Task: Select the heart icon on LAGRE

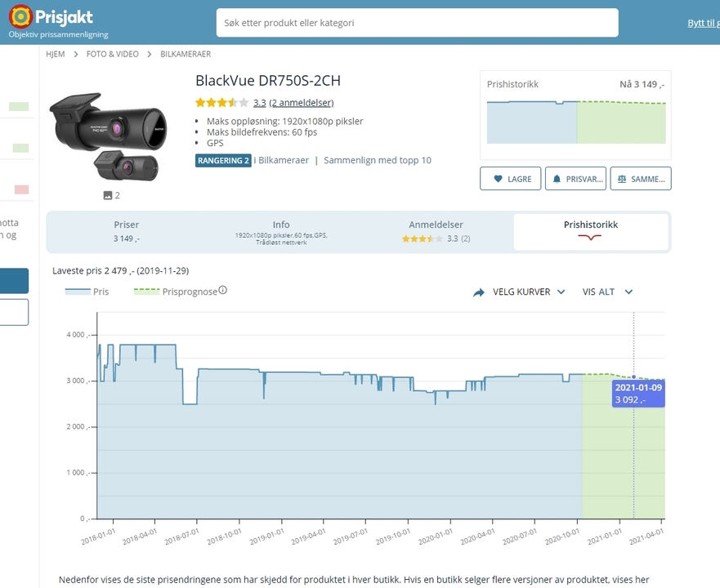Action: pyautogui.click(x=498, y=179)
